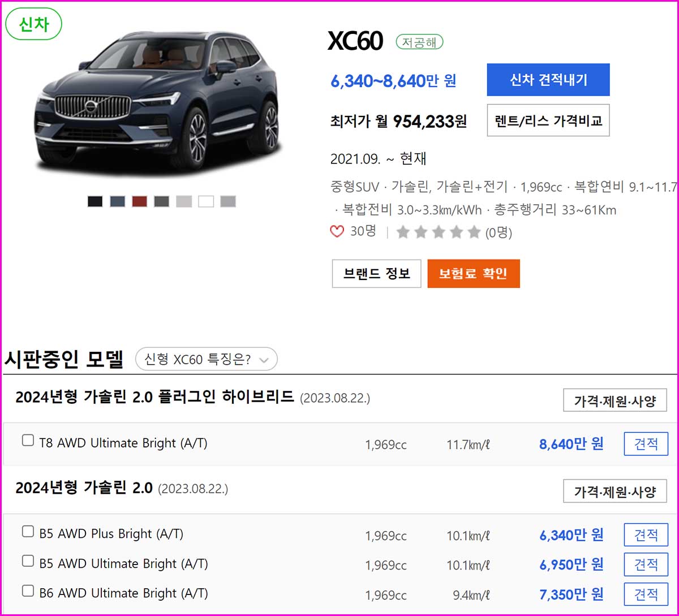The width and height of the screenshot is (679, 616).
Task: Tick the B6 AWD Ultimate Bright checkbox
Action: tap(27, 590)
